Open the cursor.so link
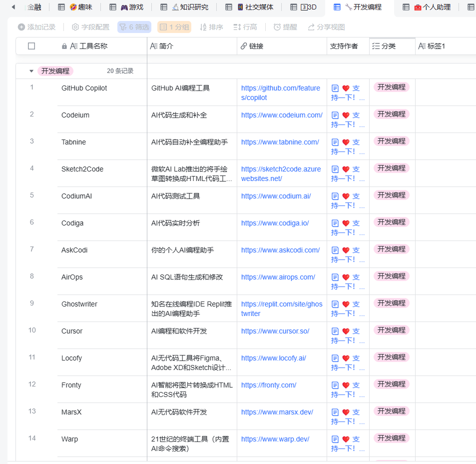This screenshot has height=464, width=476. [275, 331]
